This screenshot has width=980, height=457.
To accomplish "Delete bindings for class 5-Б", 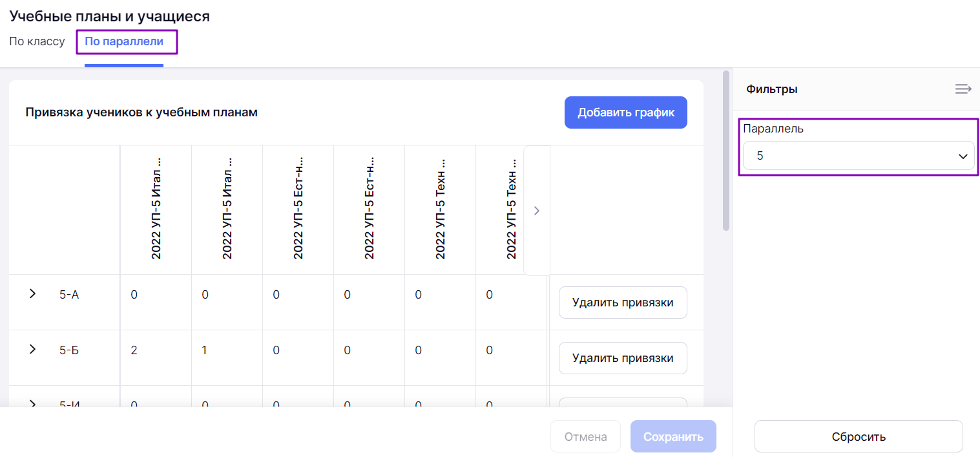I will (x=623, y=358).
